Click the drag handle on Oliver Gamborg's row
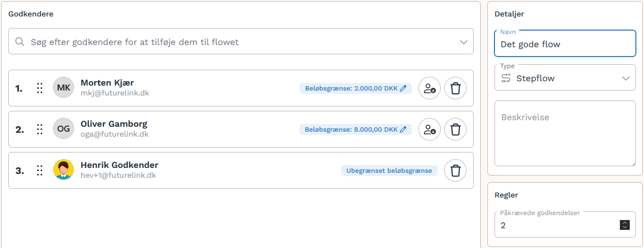 click(x=39, y=129)
